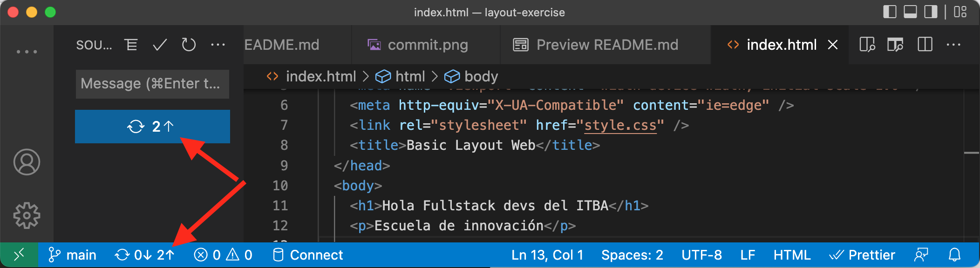Click Prettier in the status bar
This screenshot has width=980, height=268.
pyautogui.click(x=862, y=255)
